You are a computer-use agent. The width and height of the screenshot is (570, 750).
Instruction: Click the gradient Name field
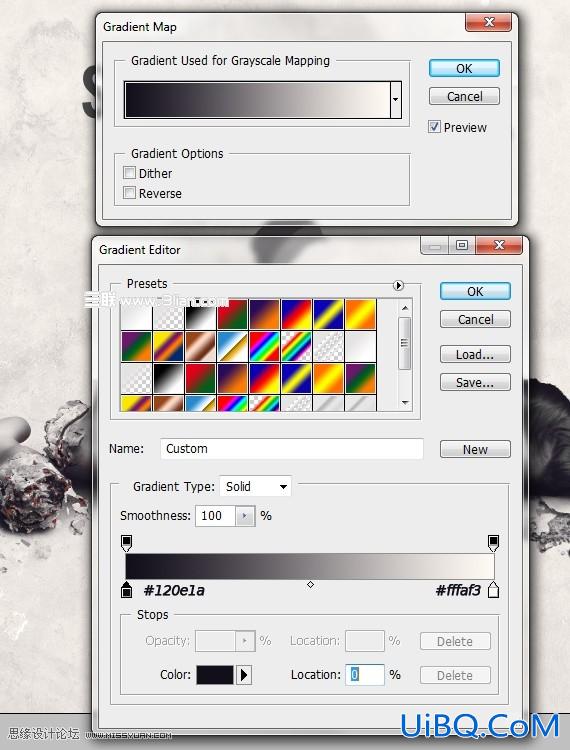292,449
